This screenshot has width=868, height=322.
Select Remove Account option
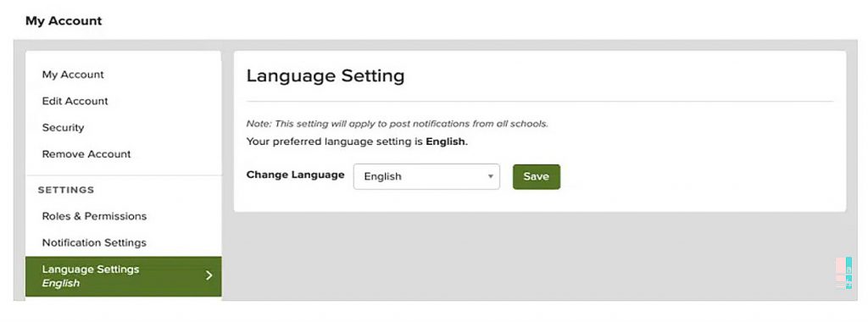coord(86,154)
